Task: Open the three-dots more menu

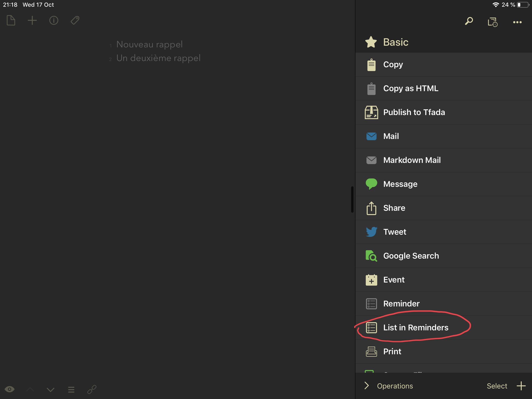Action: click(517, 22)
